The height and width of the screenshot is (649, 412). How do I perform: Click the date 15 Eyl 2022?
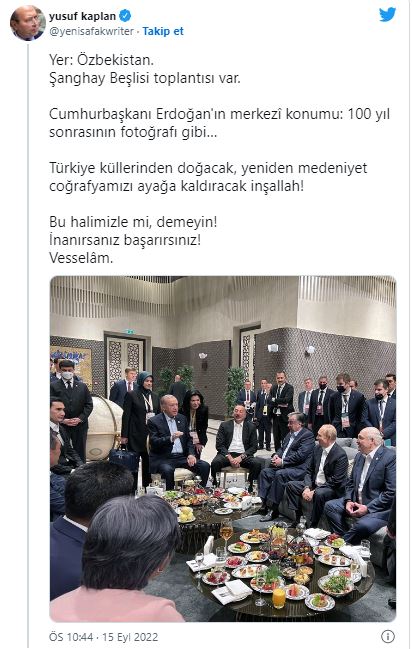[130, 637]
